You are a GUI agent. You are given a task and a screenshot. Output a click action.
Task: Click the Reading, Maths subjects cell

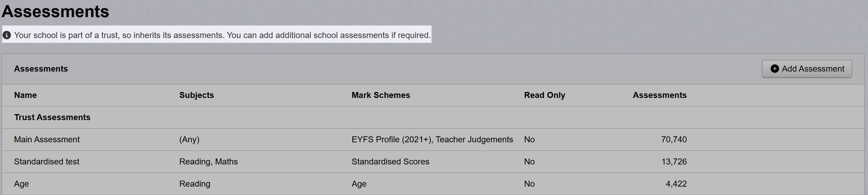point(208,161)
